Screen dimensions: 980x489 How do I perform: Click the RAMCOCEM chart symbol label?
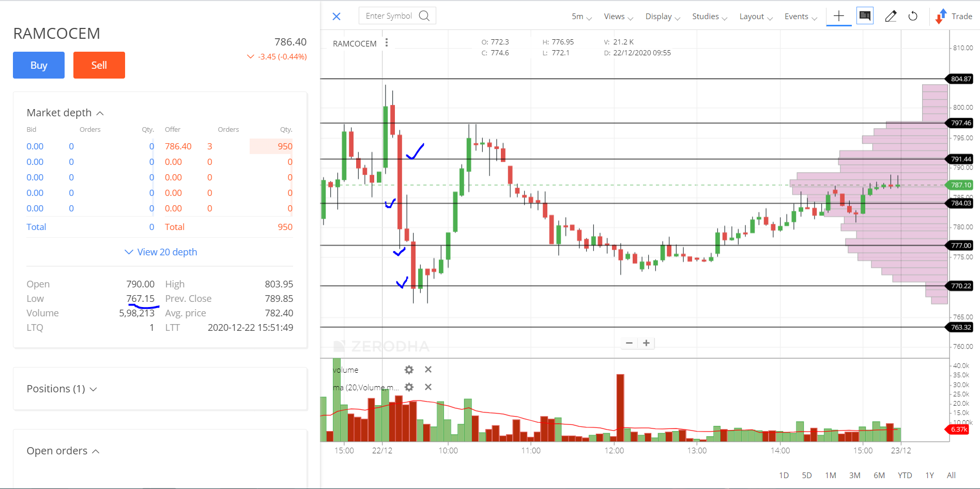pyautogui.click(x=355, y=43)
